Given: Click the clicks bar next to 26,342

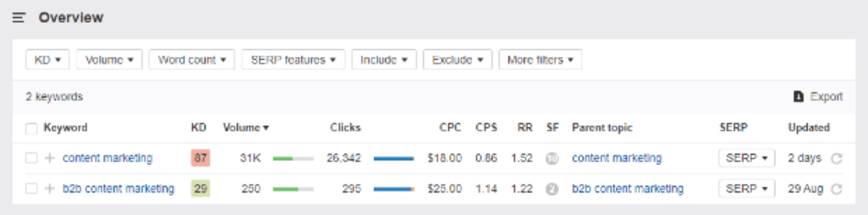Looking at the screenshot, I should (x=394, y=158).
